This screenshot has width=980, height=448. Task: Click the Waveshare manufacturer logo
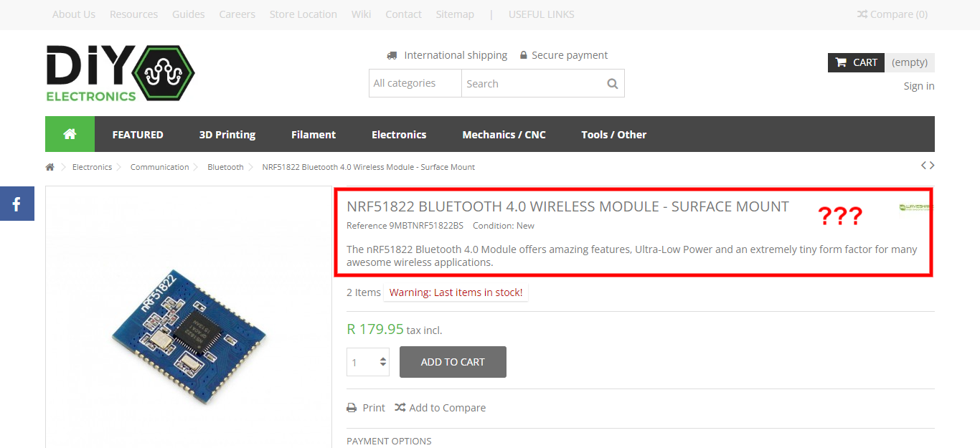click(x=915, y=207)
